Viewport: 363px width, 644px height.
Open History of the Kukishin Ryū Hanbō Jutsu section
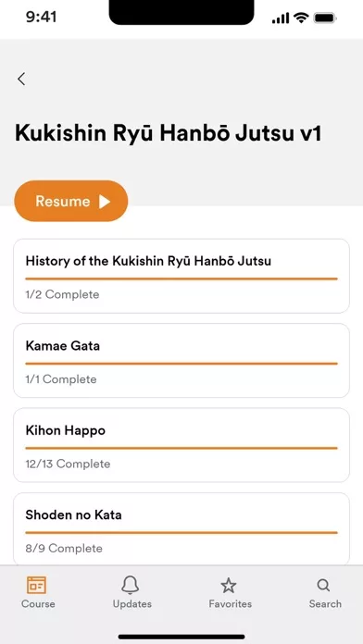(181, 276)
